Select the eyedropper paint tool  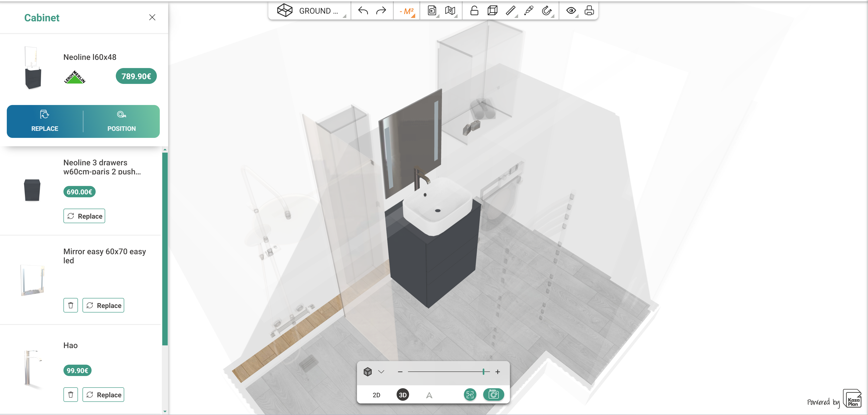click(529, 11)
